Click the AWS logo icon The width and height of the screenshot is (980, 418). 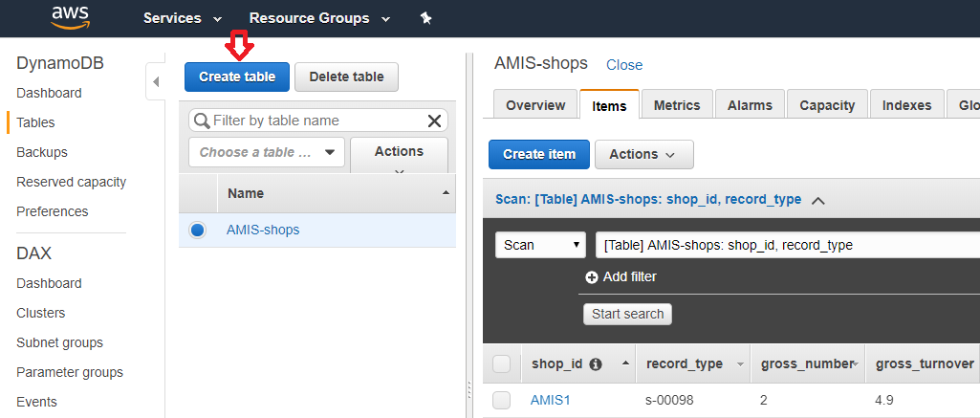pos(71,18)
